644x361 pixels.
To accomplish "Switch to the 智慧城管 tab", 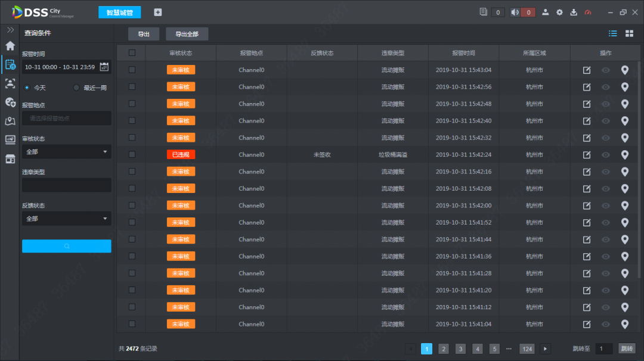I will click(119, 13).
